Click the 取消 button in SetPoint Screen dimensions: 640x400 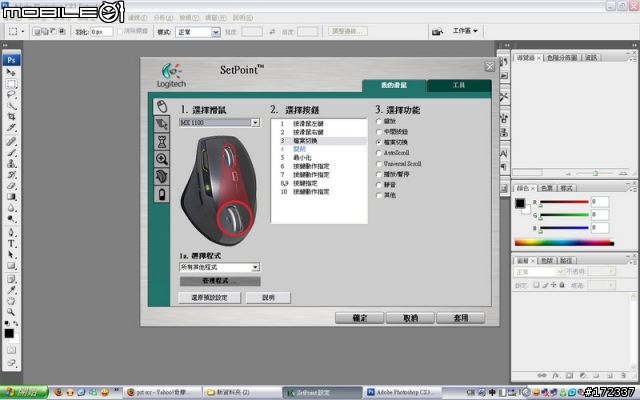(x=410, y=318)
